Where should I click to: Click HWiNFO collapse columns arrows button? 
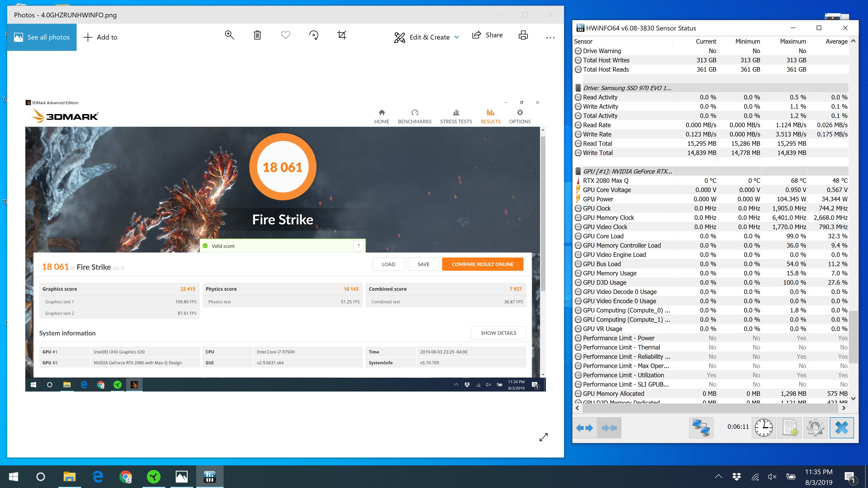click(609, 428)
